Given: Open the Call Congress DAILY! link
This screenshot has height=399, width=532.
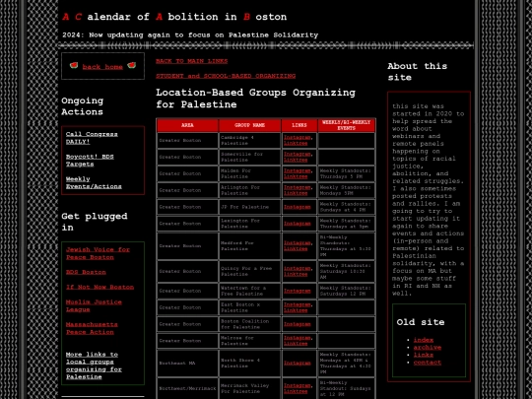Looking at the screenshot, I should click(92, 138).
